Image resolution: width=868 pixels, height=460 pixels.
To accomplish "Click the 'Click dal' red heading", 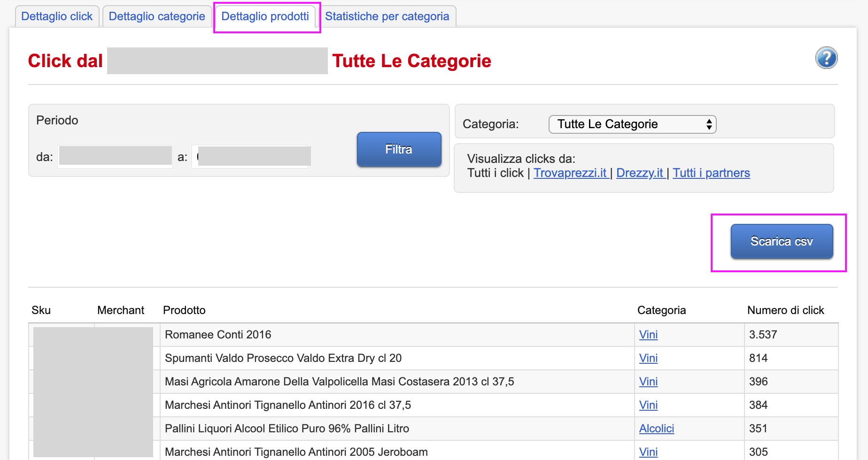I will pyautogui.click(x=65, y=61).
